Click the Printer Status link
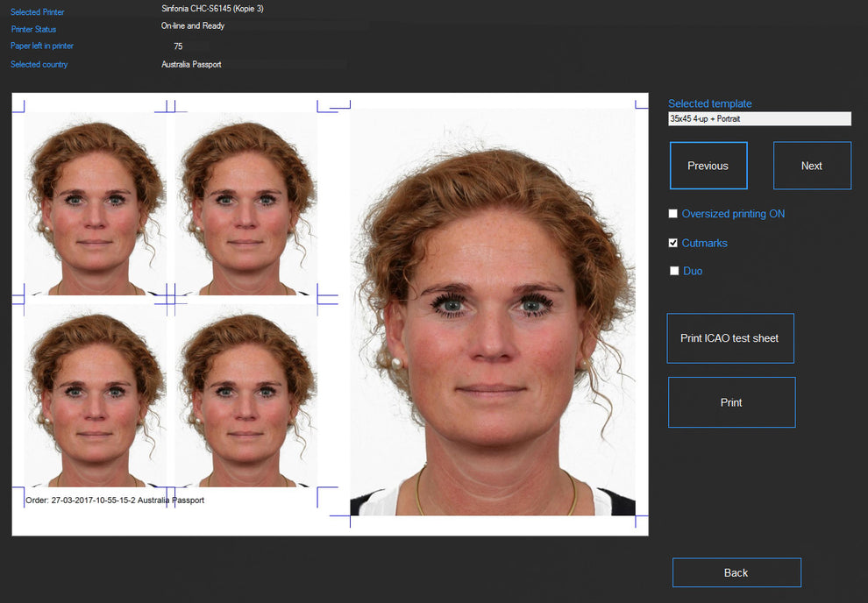 pyautogui.click(x=33, y=29)
